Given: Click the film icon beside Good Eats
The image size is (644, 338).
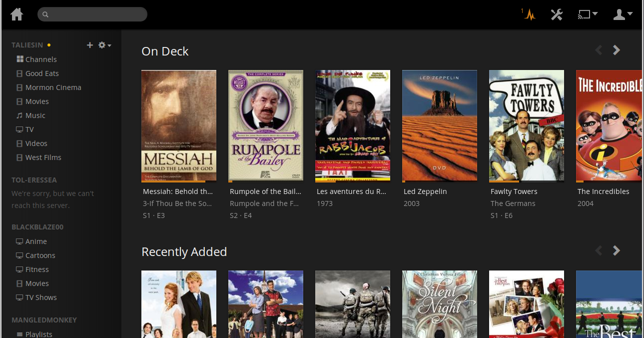Looking at the screenshot, I should pyautogui.click(x=20, y=73).
